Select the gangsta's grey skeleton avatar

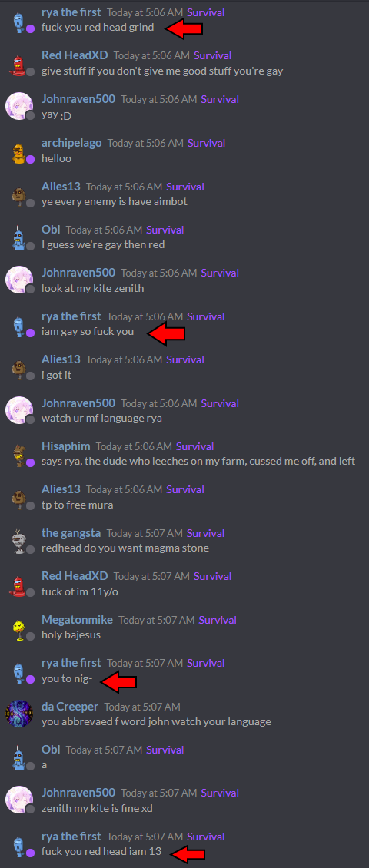tap(19, 542)
